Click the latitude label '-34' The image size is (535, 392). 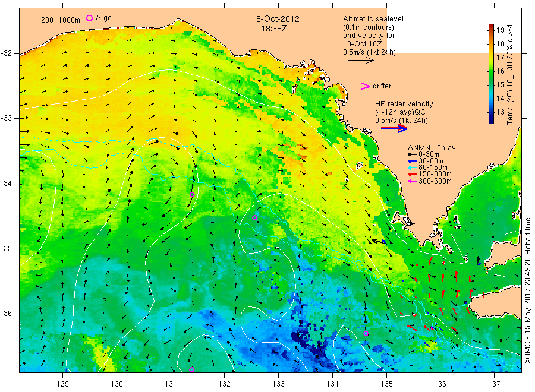coord(6,184)
